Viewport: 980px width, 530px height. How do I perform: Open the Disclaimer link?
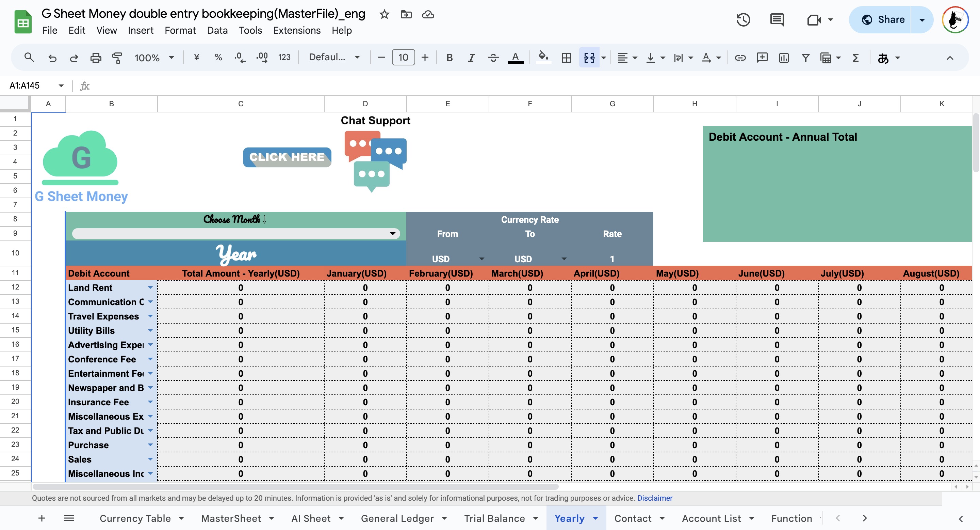point(655,498)
